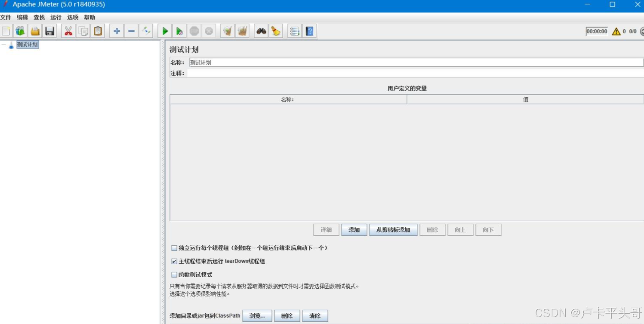
Task: Click 删除 button next to 浏览...
Action: click(x=287, y=316)
